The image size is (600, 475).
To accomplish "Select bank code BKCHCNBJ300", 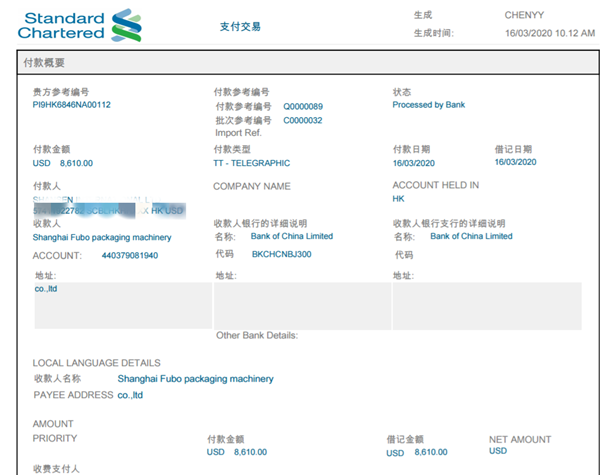I will (x=281, y=254).
